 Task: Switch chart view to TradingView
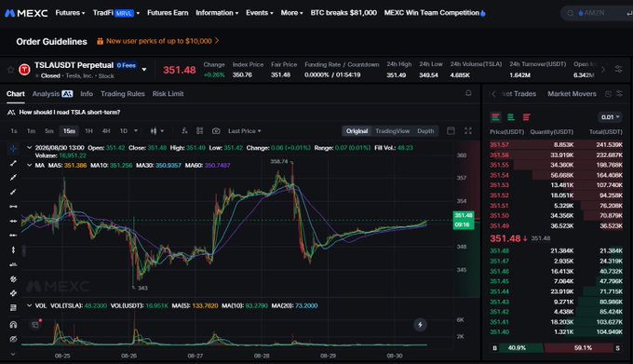pos(393,130)
